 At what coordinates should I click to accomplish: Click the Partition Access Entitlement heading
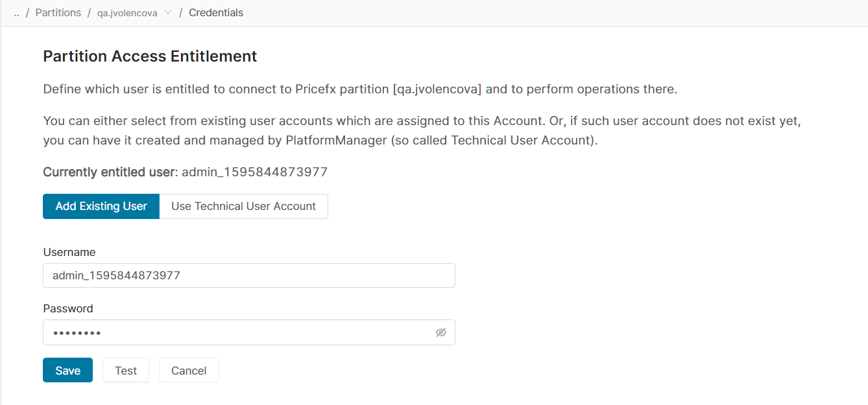pyautogui.click(x=150, y=56)
